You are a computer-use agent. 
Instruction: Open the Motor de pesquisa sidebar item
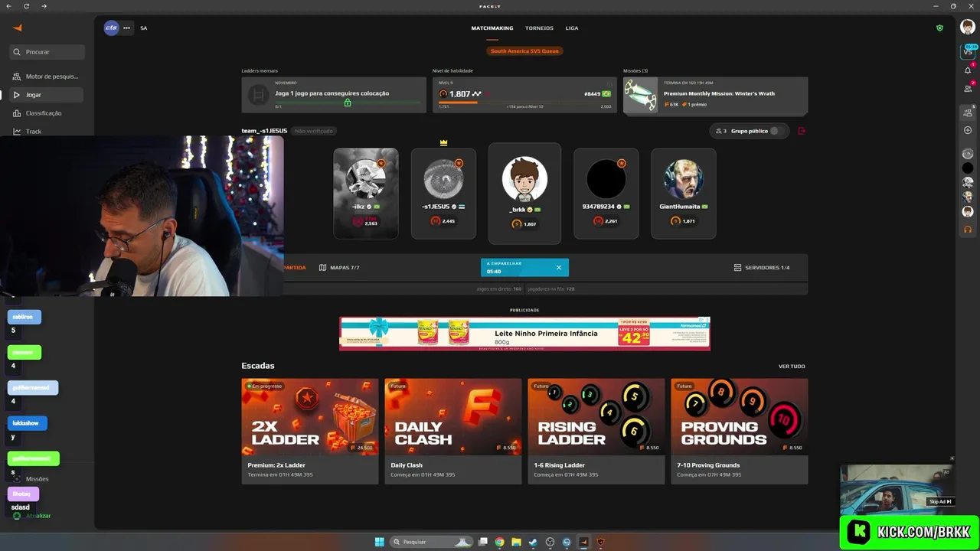click(x=47, y=77)
